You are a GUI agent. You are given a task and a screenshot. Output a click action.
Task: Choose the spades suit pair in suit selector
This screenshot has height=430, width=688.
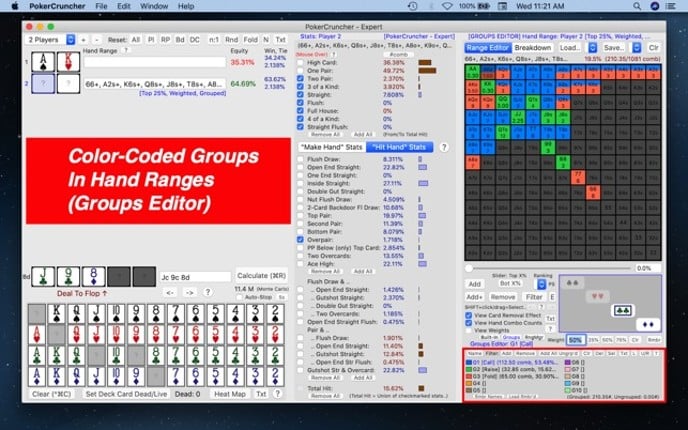tap(572, 283)
